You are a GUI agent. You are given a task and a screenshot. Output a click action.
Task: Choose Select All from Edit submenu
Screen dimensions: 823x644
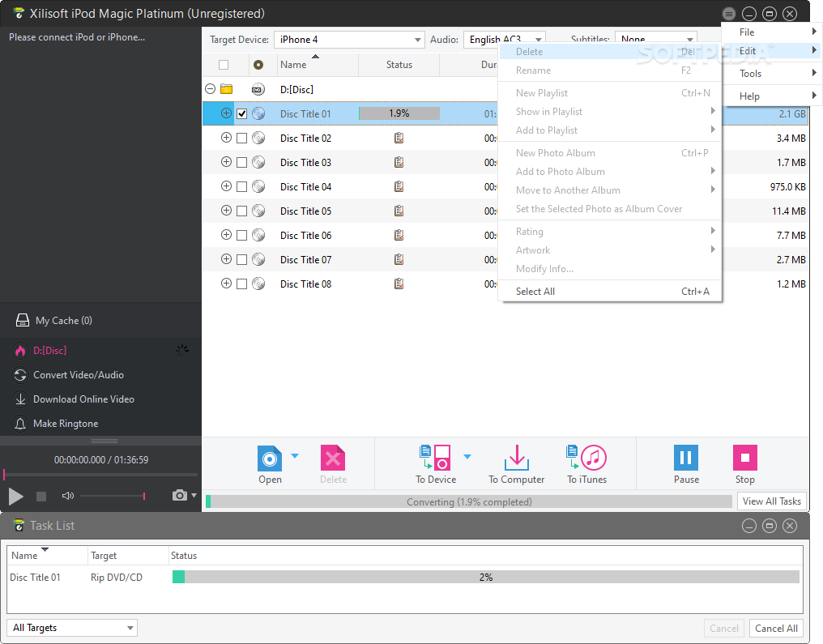click(x=610, y=292)
